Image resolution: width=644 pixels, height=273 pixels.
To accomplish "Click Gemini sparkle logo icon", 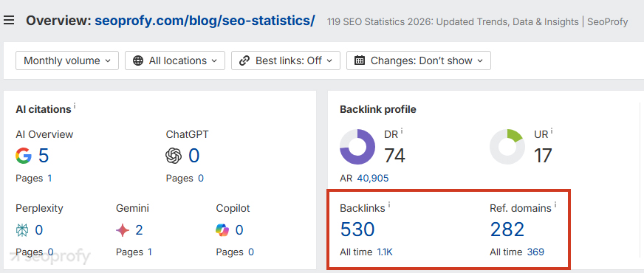I will (123, 230).
